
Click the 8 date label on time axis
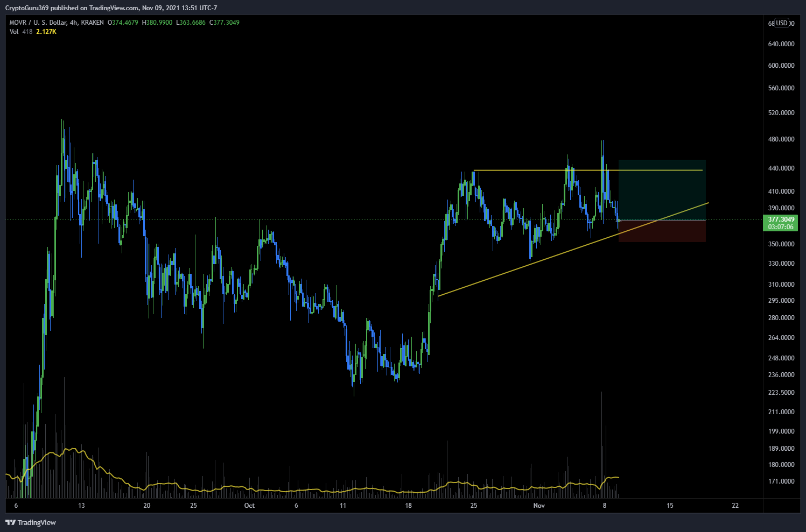point(605,506)
